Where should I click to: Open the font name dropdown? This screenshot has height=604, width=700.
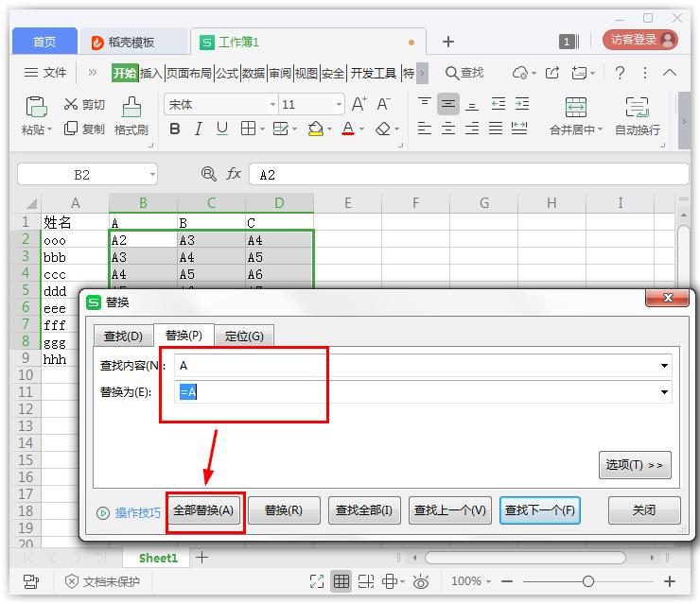coord(272,104)
